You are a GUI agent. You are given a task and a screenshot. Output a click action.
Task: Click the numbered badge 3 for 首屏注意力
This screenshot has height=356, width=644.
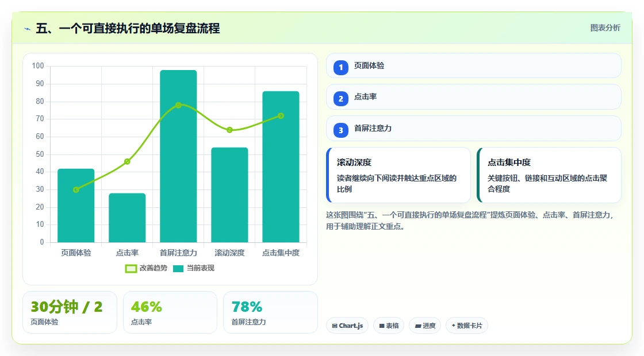point(341,130)
